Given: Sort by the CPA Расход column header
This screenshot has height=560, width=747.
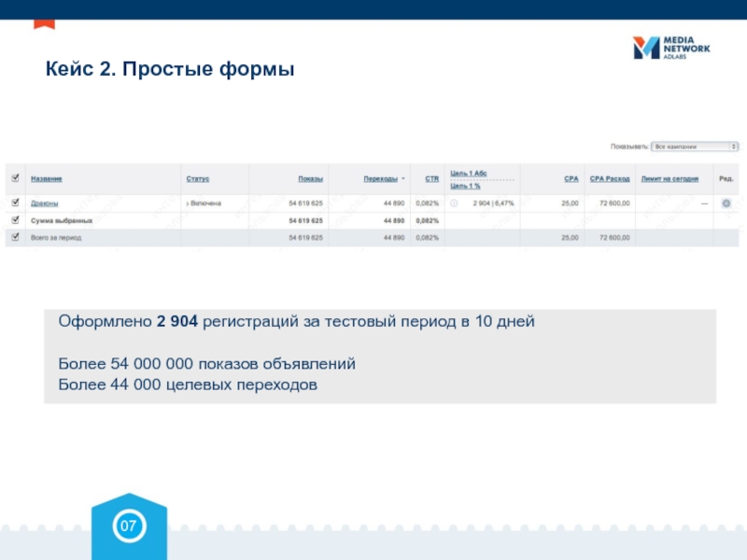Looking at the screenshot, I should pyautogui.click(x=610, y=178).
